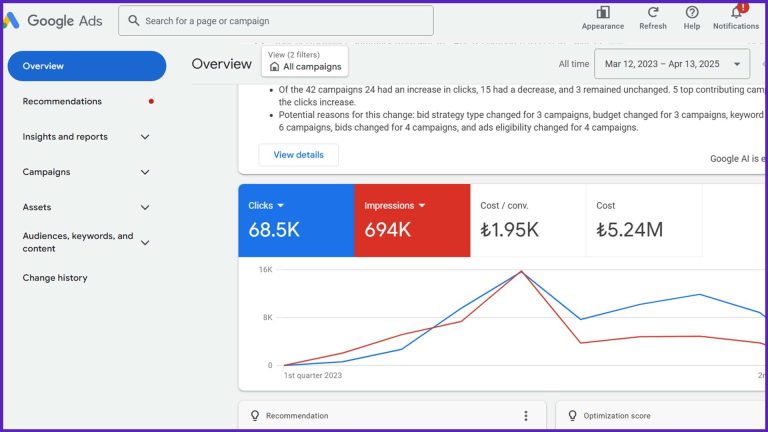Click the Refresh icon
This screenshot has width=768, height=432.
pyautogui.click(x=652, y=13)
